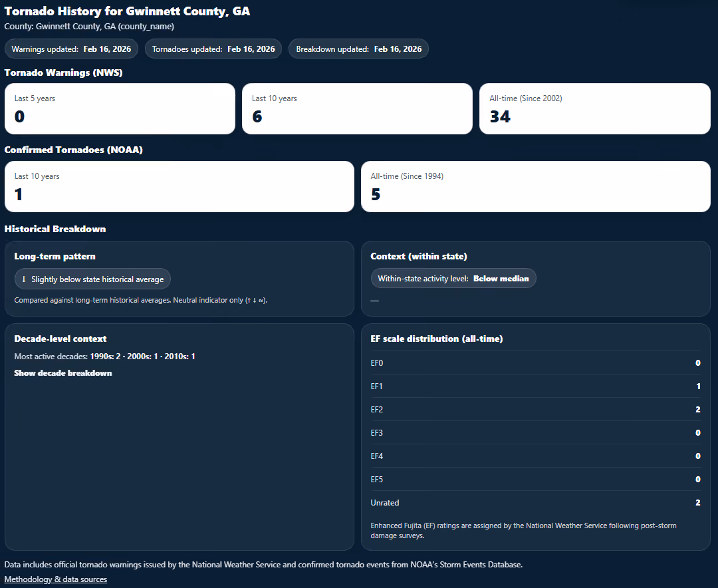Select the EF1 distribution row
718x588 pixels.
point(535,386)
